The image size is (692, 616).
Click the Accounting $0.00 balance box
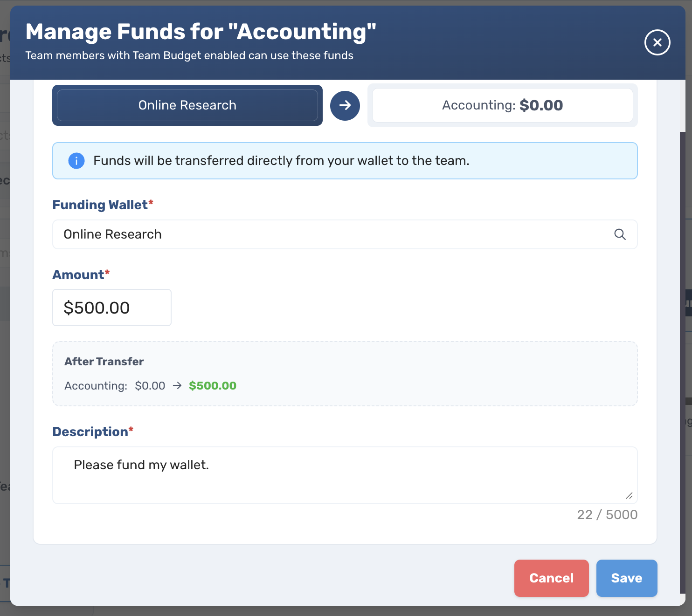pos(503,105)
